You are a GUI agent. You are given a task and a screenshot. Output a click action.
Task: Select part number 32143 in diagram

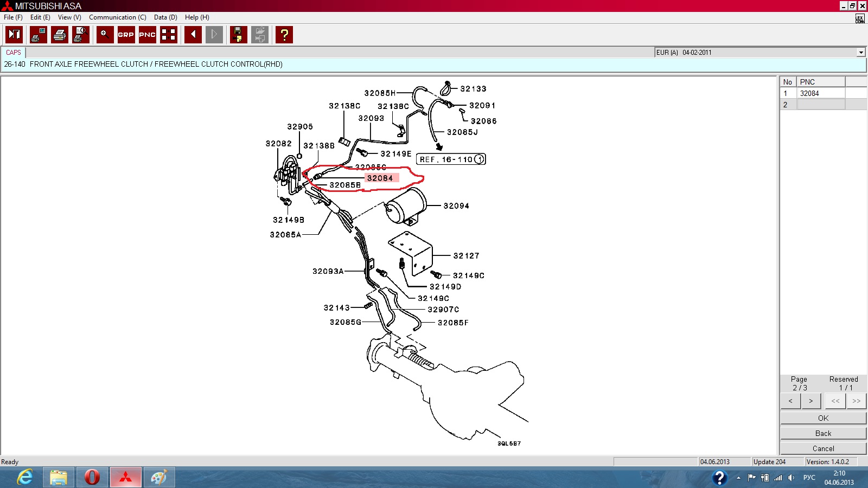pyautogui.click(x=337, y=308)
